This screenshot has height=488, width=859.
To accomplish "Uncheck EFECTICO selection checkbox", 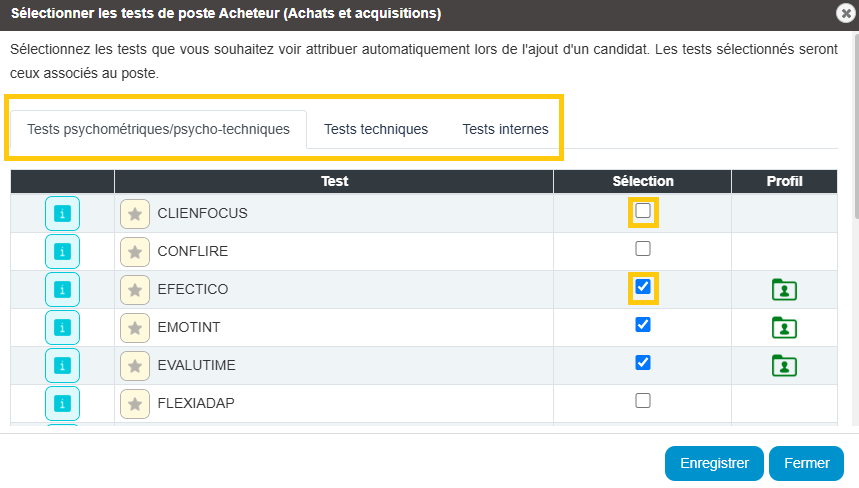I will point(643,287).
